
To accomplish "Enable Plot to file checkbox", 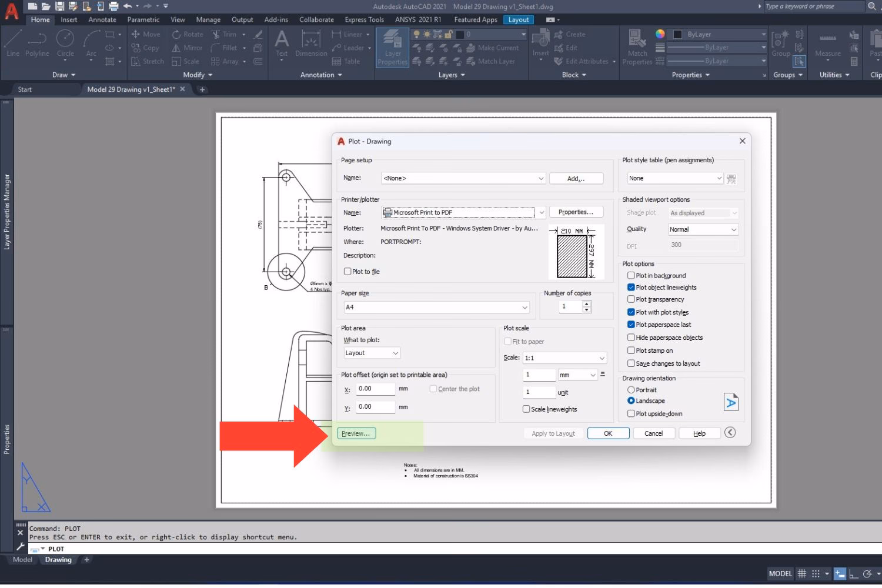I will pyautogui.click(x=348, y=272).
